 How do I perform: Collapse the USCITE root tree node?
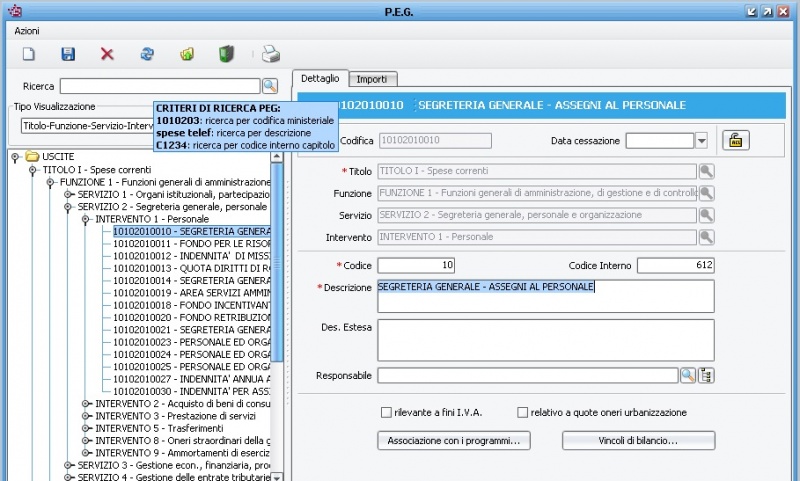pyautogui.click(x=17, y=157)
